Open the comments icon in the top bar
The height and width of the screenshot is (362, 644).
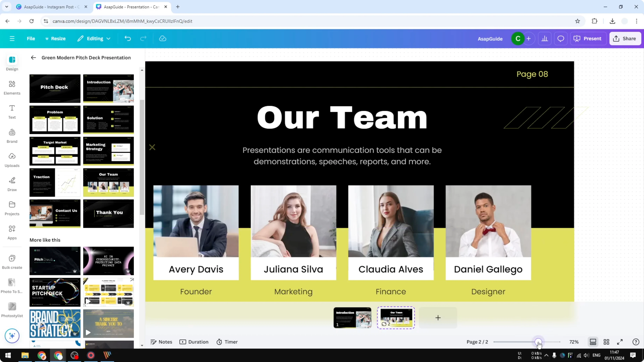(561, 38)
